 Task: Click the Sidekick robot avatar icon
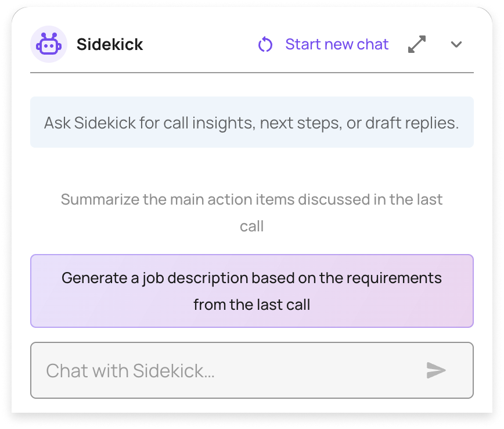pos(49,44)
